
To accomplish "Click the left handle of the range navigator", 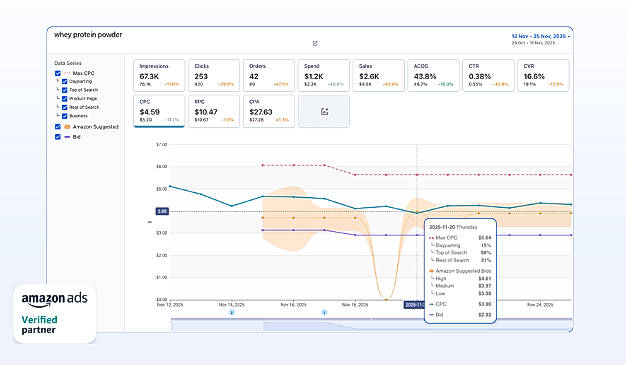I will coord(172,325).
